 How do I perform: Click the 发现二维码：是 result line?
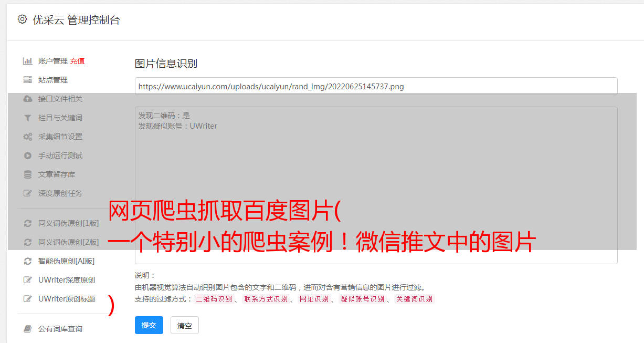tap(164, 116)
